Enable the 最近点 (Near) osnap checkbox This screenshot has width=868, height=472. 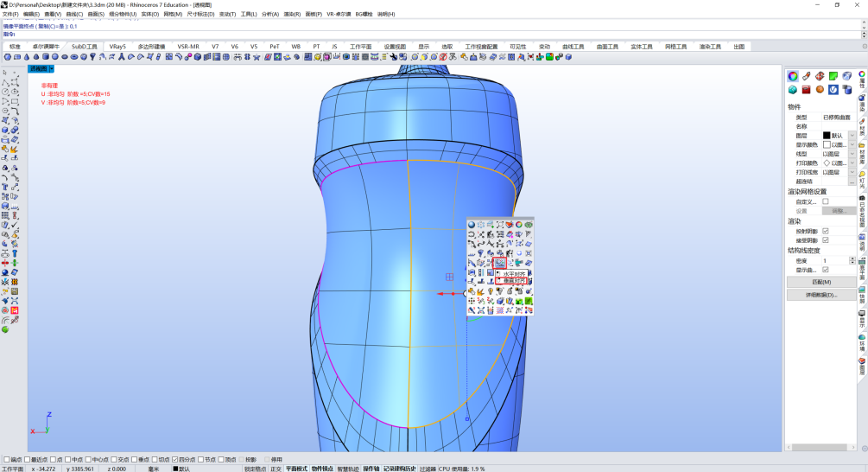27,460
